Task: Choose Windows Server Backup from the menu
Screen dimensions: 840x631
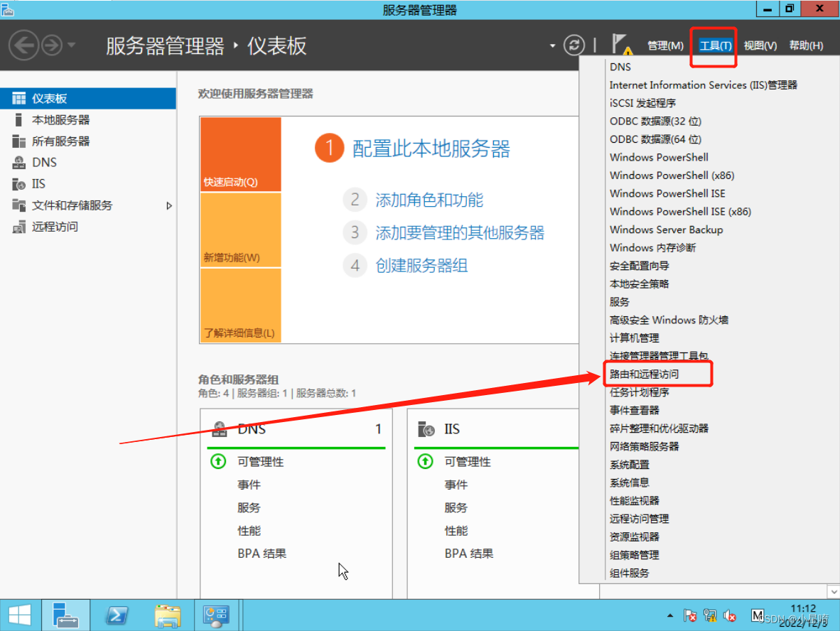Action: tap(667, 230)
